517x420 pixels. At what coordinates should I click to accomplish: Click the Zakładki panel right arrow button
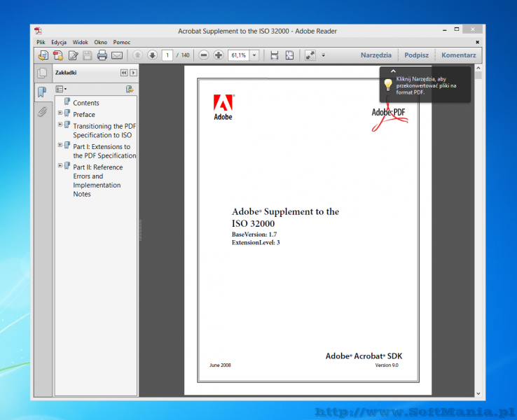[134, 73]
